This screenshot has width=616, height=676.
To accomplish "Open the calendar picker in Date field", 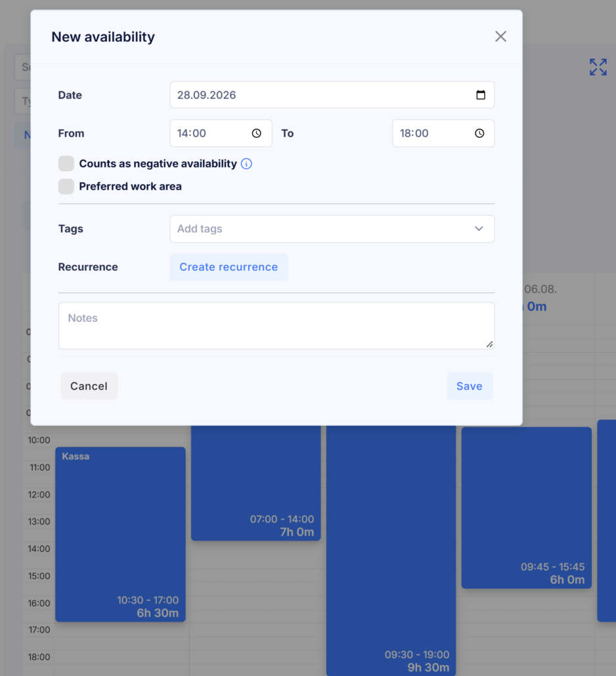I will click(481, 95).
